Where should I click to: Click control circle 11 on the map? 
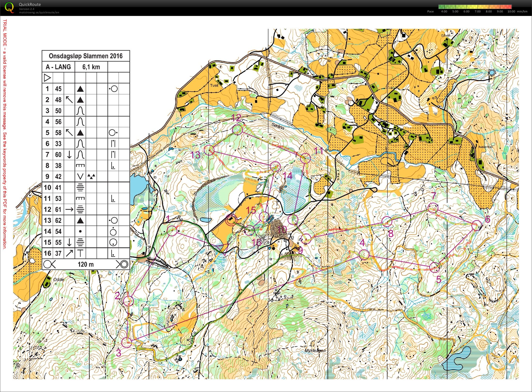[x=305, y=158]
